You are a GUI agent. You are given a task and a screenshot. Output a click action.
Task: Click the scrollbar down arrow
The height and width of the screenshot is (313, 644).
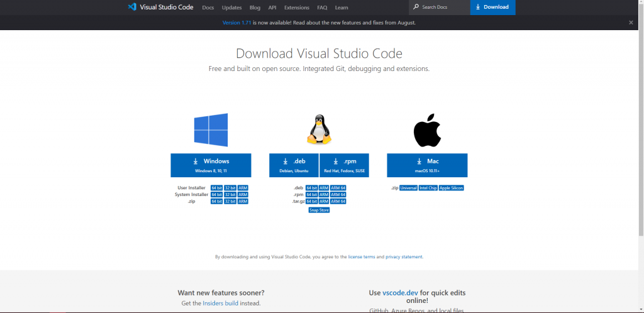[641, 310]
